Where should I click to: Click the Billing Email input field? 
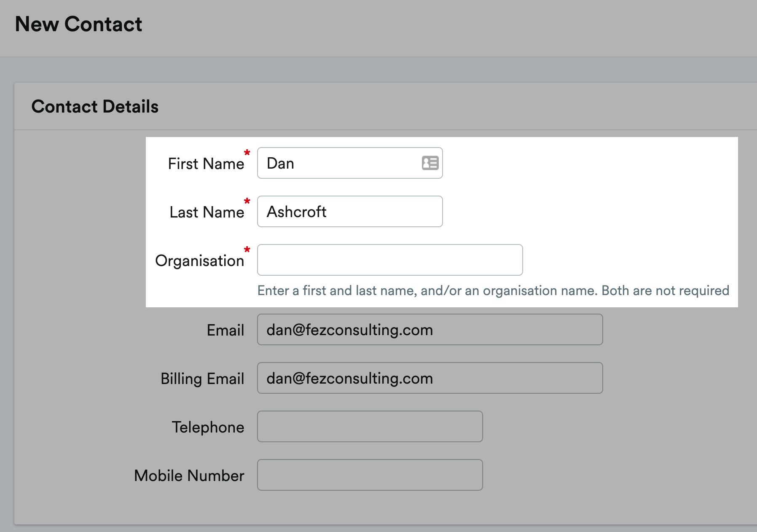429,378
